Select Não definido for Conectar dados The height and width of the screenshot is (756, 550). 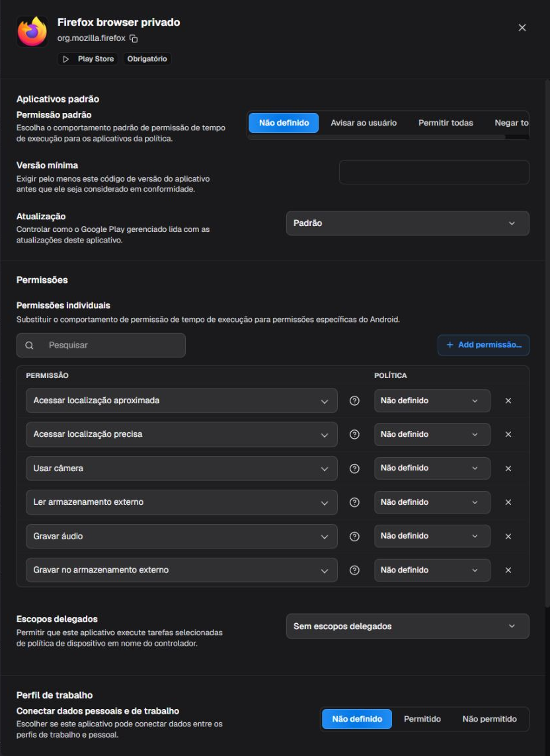tap(357, 719)
